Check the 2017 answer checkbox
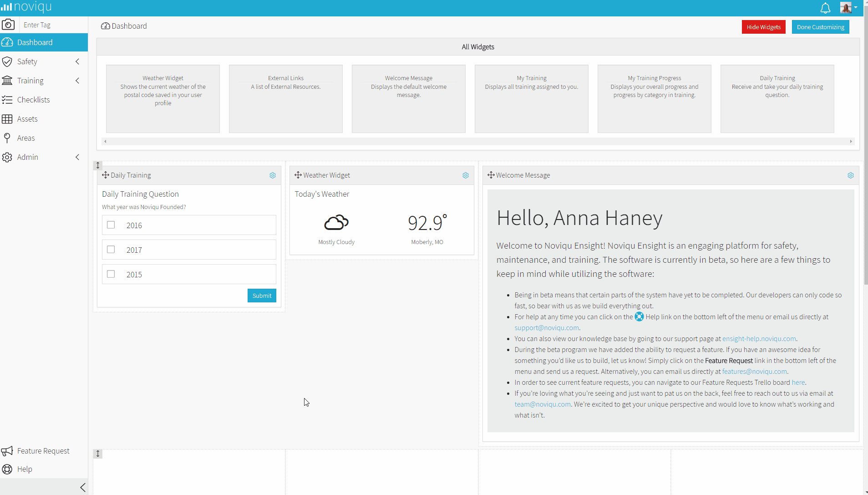868x495 pixels. tap(111, 250)
